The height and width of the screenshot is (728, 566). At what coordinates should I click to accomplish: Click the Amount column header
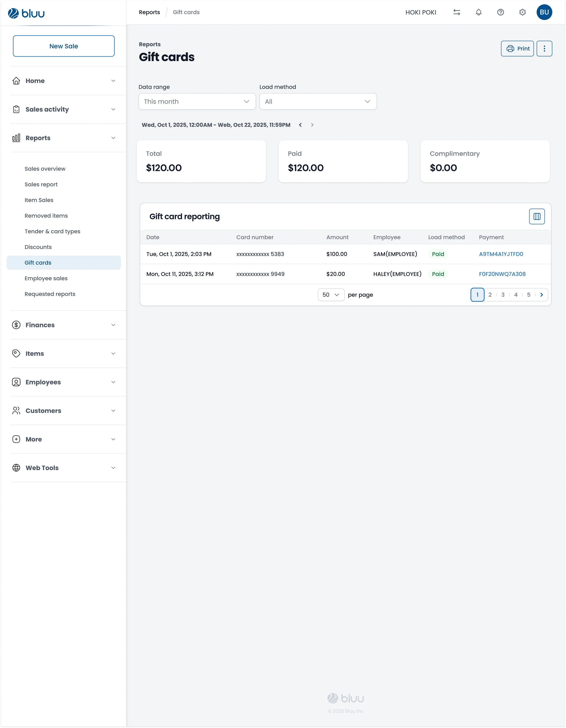(x=337, y=237)
